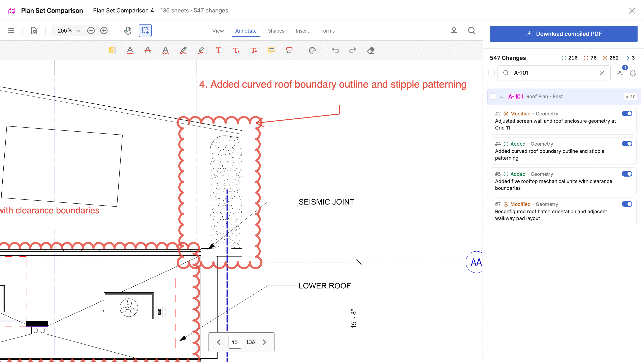
Task: Select the pan hand tool
Action: pos(128,31)
